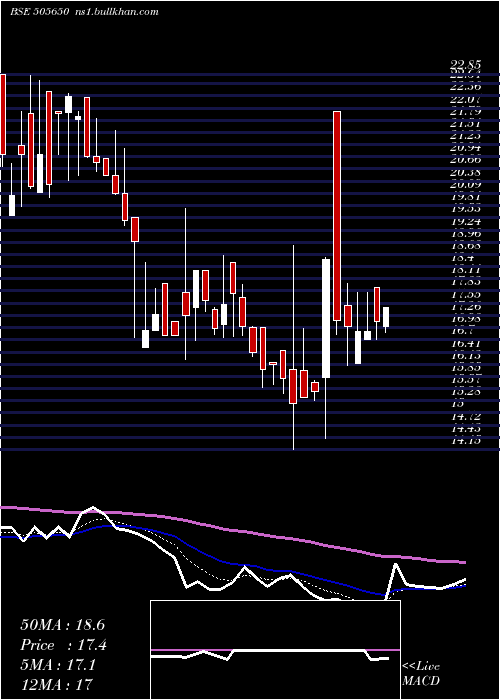500x700 pixels.
Task: Click the 20.38 price axis label
Action: (465, 172)
